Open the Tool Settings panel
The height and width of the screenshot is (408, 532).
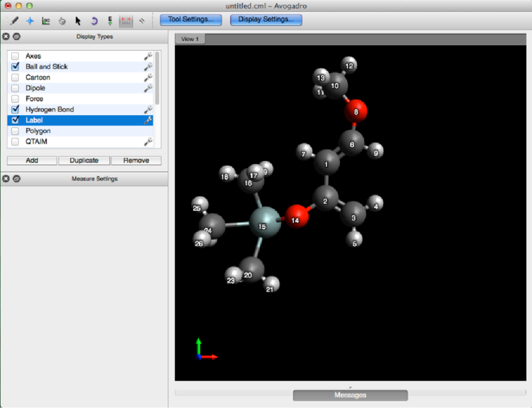(x=191, y=19)
